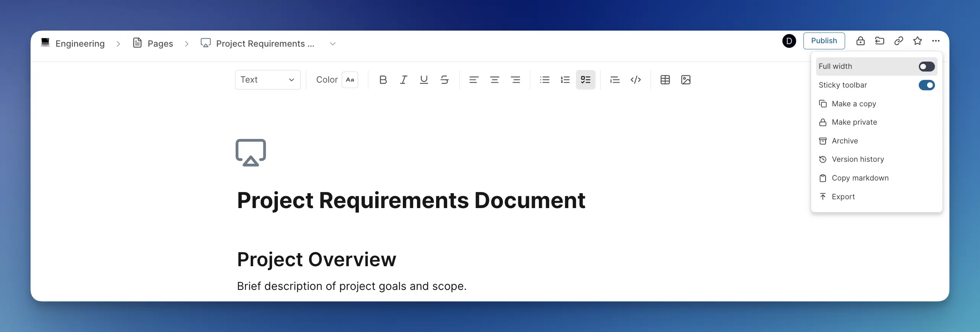The width and height of the screenshot is (980, 332).
Task: Go to Engineering in breadcrumb
Action: (80, 44)
